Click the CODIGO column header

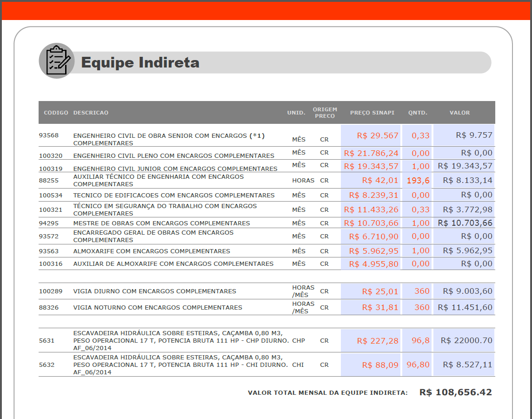[x=56, y=113]
